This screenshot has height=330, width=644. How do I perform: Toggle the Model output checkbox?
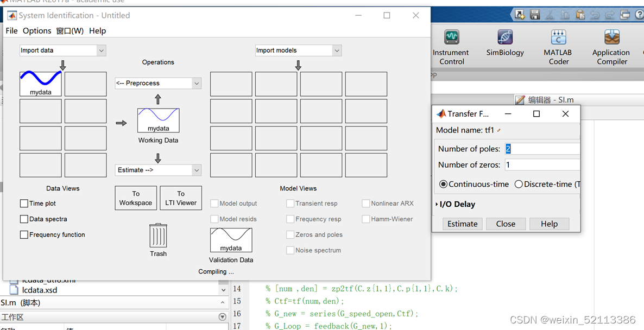coord(214,204)
